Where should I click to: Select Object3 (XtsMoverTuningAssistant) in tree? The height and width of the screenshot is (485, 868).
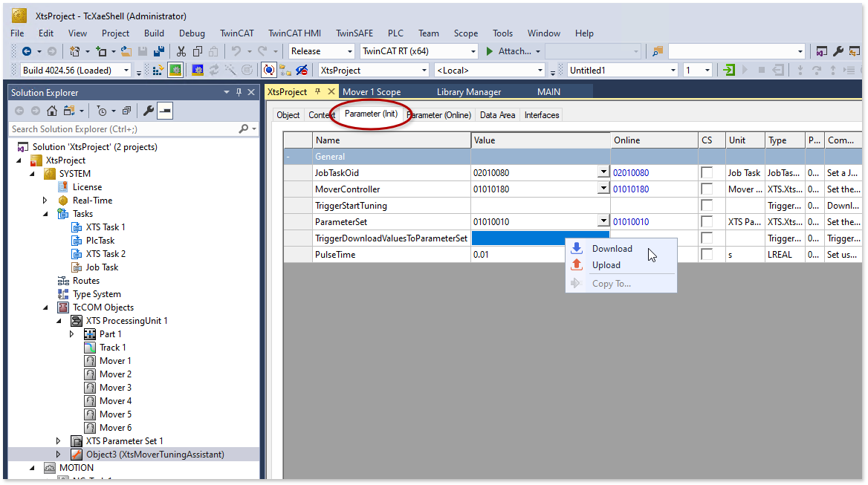[155, 454]
